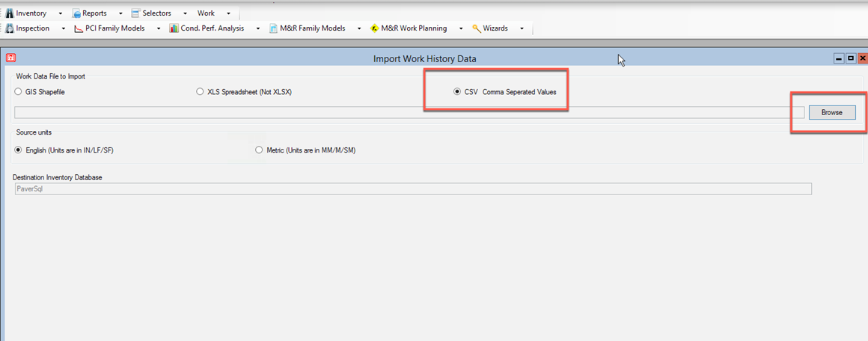Click the Destination Inventory Database field
Image resolution: width=868 pixels, height=341 pixels.
413,189
